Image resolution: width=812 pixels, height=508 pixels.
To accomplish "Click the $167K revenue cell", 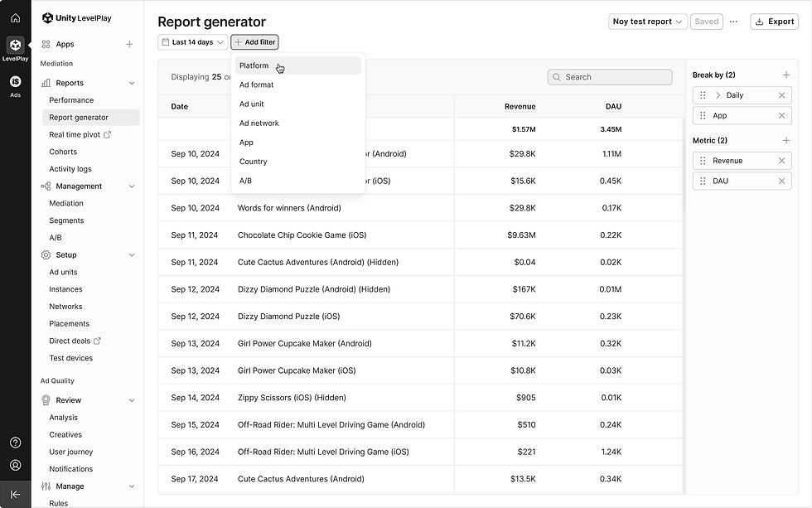I will click(524, 289).
